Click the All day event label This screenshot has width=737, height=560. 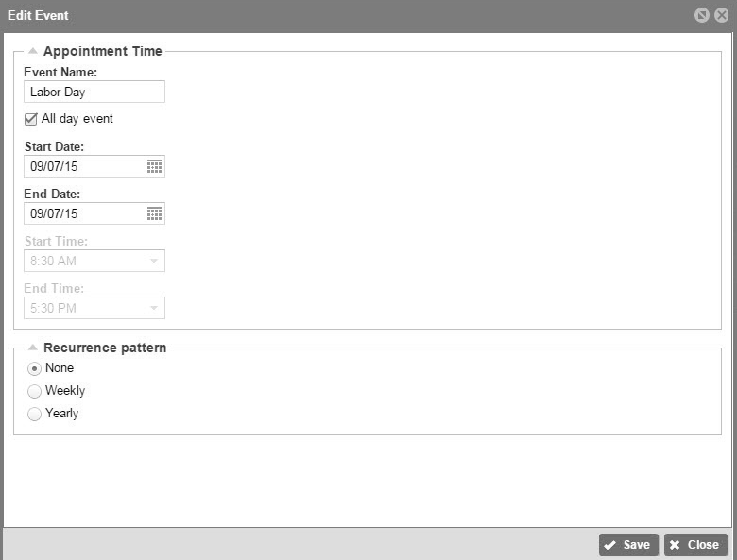click(77, 118)
